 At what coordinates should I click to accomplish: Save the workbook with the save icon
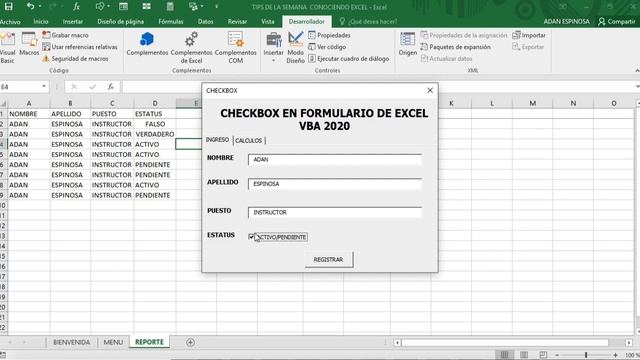click(9, 7)
